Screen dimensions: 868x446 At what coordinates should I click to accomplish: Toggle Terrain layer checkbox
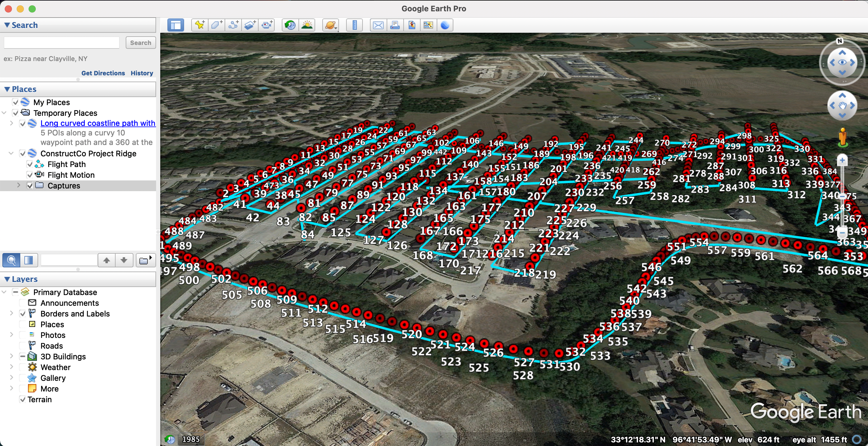point(23,400)
